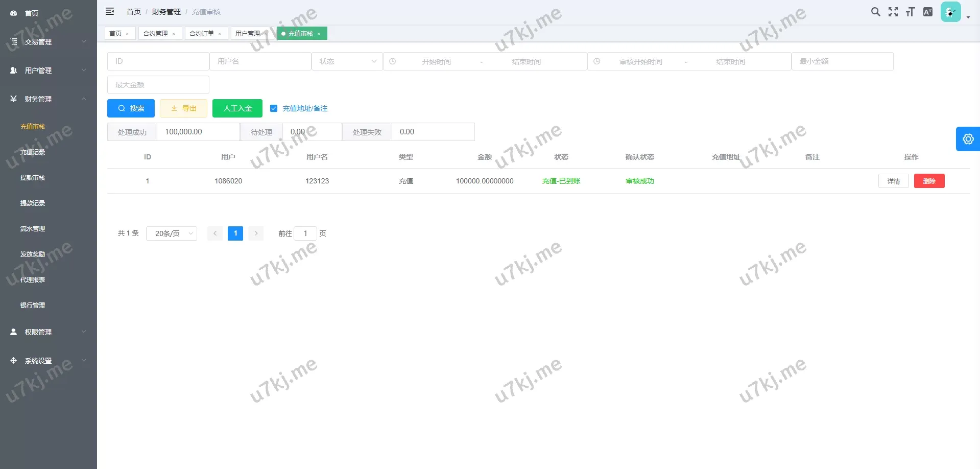Click the 用户名 search input field

260,61
